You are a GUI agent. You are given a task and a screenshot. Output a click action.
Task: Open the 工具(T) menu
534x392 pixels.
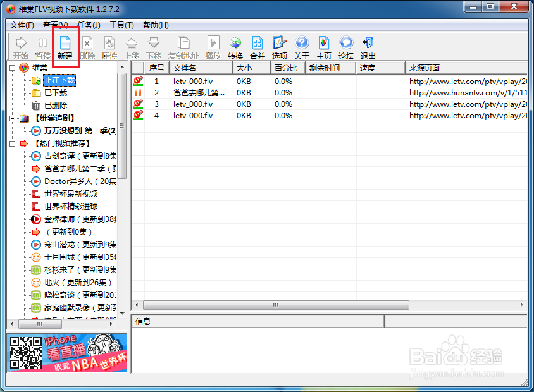(x=121, y=25)
